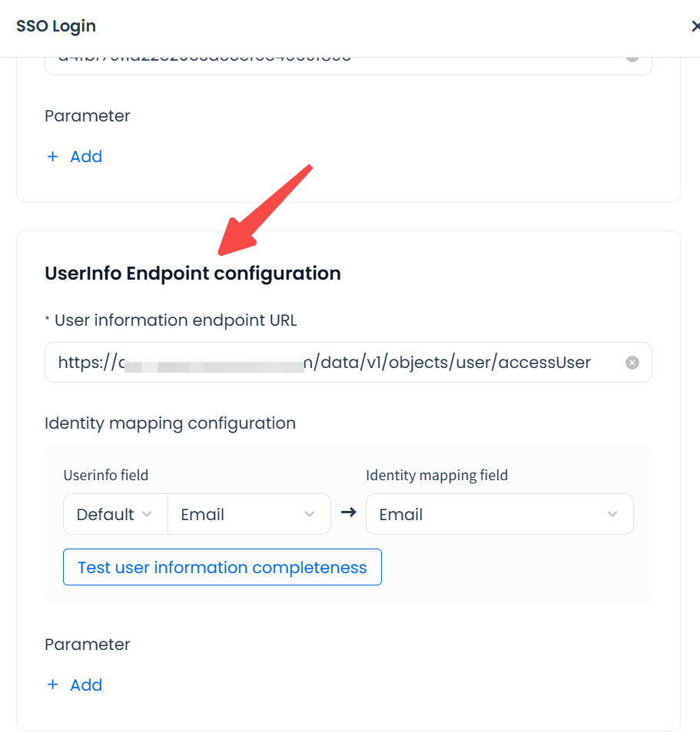Click the Userinfo field label
Screen dimensions: 700x756
point(105,476)
